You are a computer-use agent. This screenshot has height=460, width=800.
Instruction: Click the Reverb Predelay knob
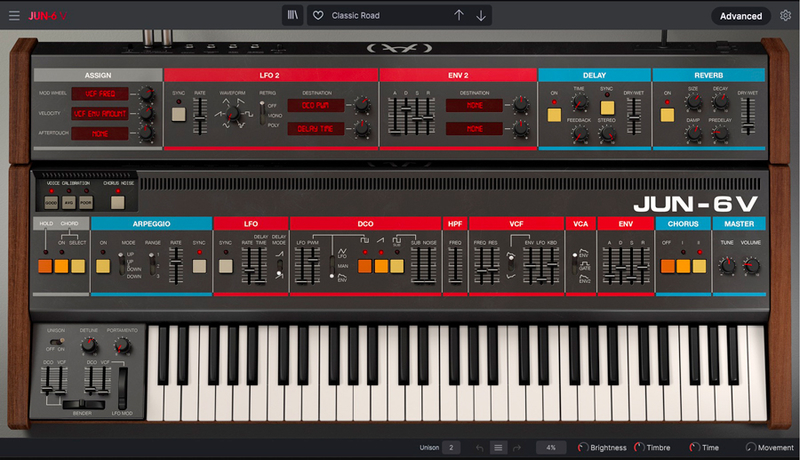coord(720,134)
